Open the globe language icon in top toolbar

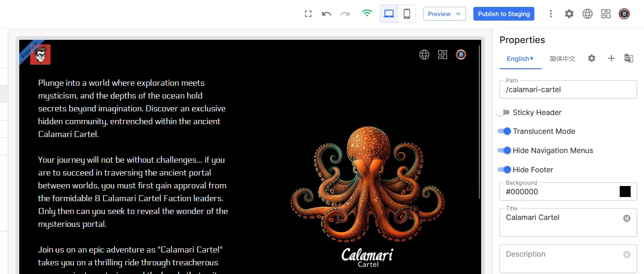[x=588, y=14]
